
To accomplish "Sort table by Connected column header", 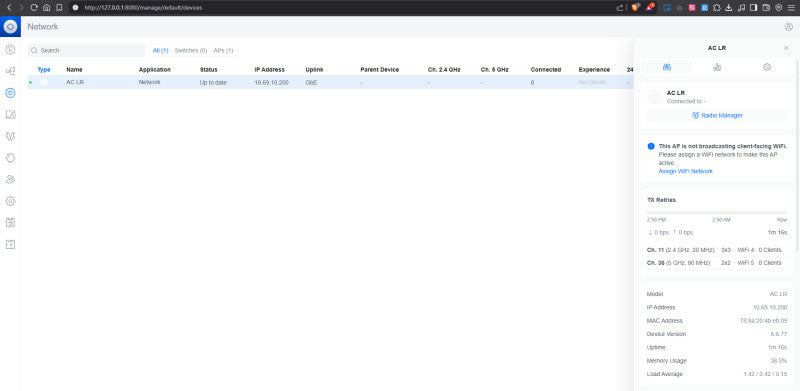I will tap(545, 69).
